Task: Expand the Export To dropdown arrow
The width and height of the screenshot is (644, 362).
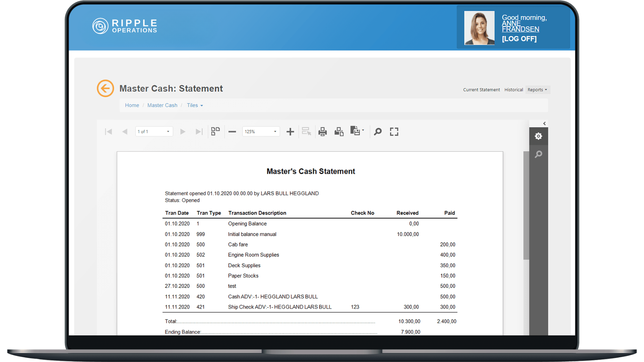Action: point(363,130)
